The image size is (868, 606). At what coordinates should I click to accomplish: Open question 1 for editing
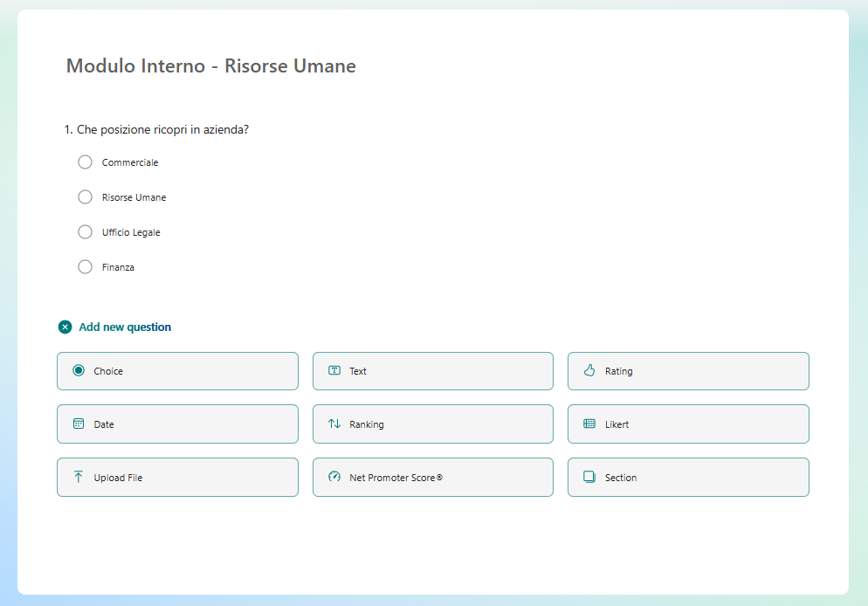pyautogui.click(x=162, y=128)
